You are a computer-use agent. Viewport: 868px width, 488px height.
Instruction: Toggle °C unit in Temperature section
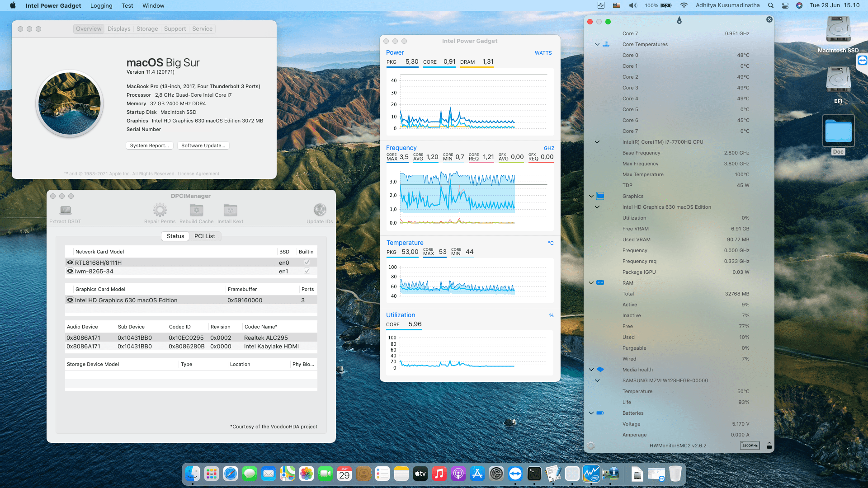tap(551, 243)
